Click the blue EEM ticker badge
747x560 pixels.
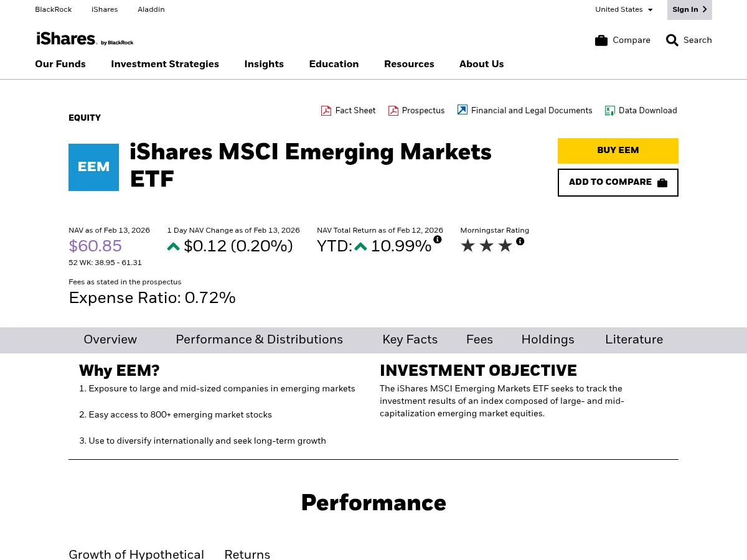(93, 167)
